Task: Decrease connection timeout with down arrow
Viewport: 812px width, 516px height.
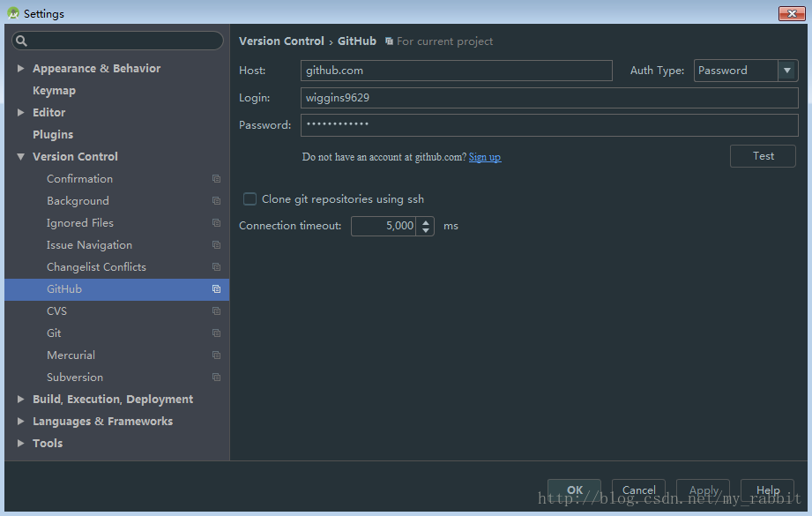Action: click(426, 230)
